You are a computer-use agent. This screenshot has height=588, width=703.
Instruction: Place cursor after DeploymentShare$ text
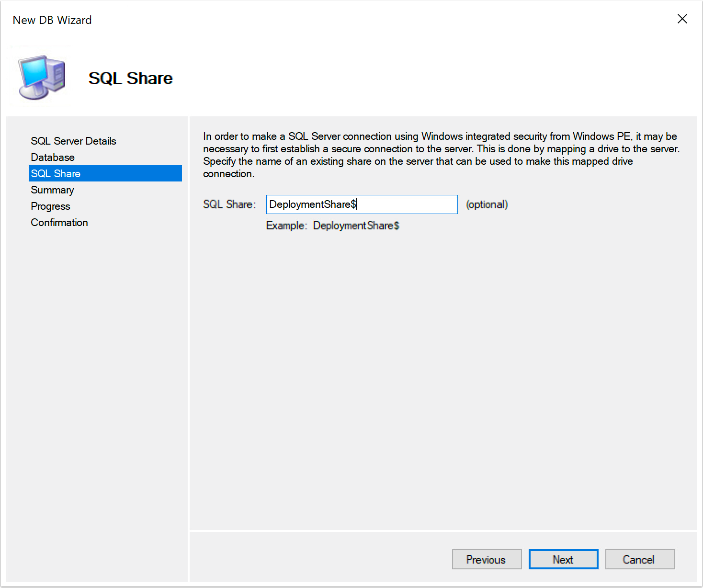pos(357,204)
